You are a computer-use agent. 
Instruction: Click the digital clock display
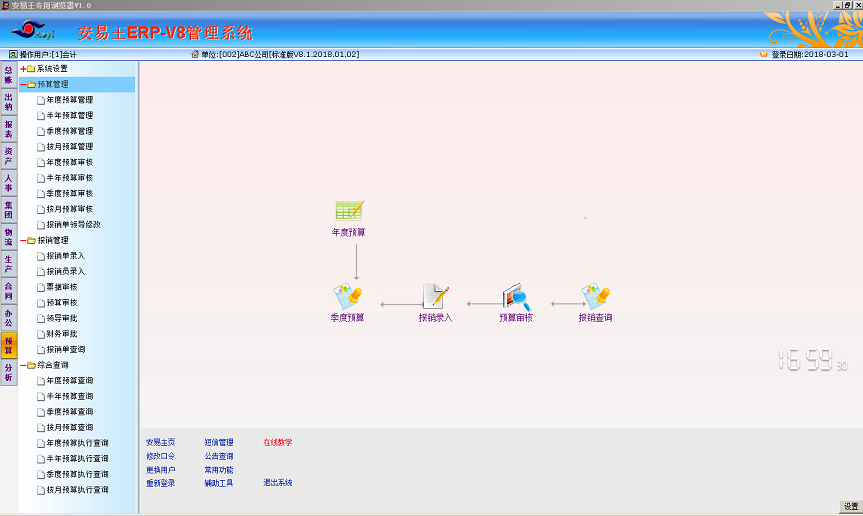813,360
